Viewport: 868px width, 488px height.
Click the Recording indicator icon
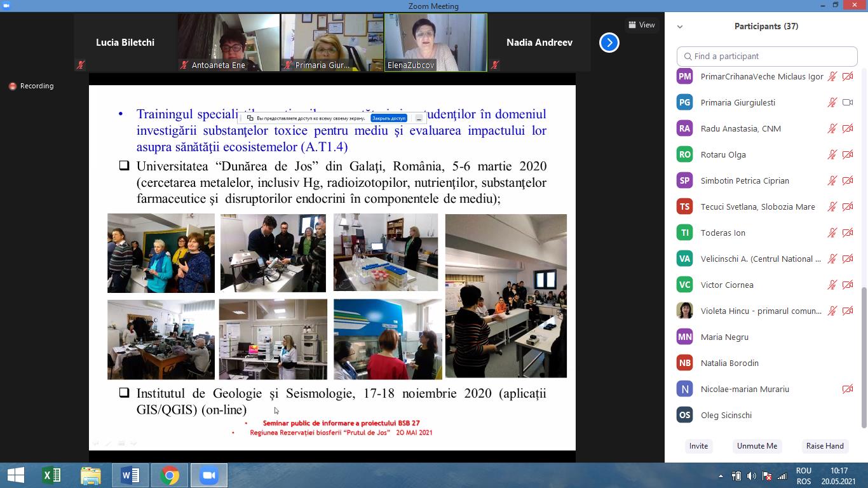pyautogui.click(x=12, y=86)
